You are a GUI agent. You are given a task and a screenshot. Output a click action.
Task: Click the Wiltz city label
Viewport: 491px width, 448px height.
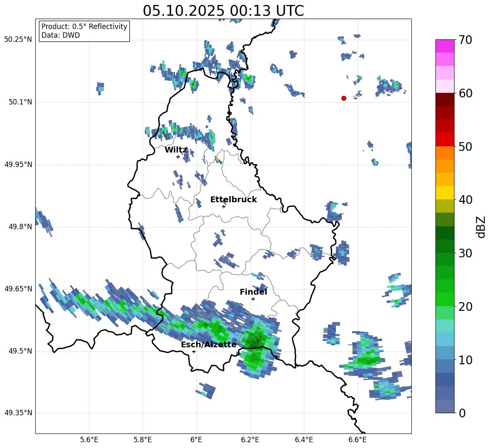tap(176, 150)
